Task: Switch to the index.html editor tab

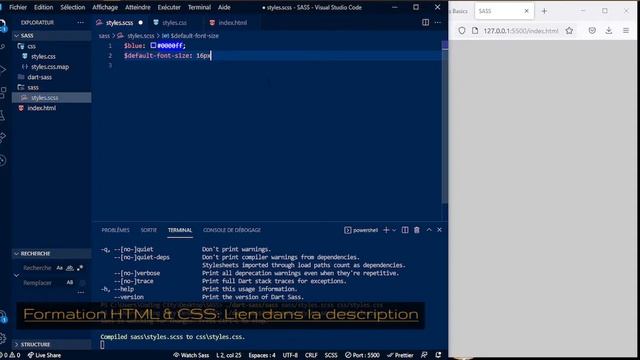Action: (232, 23)
